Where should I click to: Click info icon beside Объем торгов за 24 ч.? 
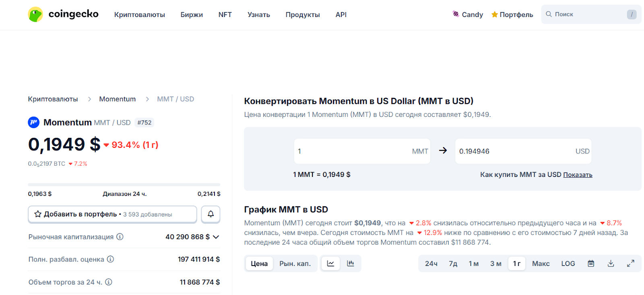[109, 282]
